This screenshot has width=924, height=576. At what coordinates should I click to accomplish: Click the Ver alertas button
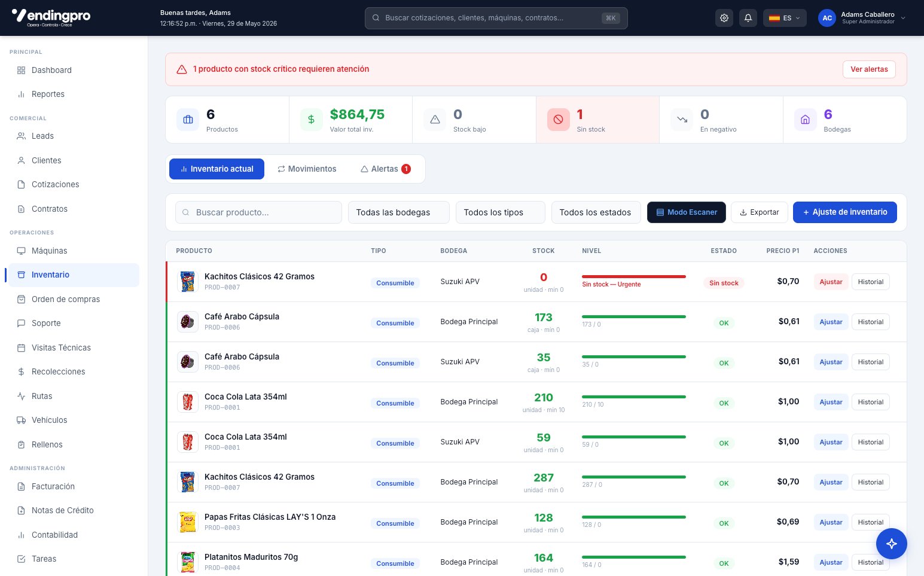tap(869, 69)
